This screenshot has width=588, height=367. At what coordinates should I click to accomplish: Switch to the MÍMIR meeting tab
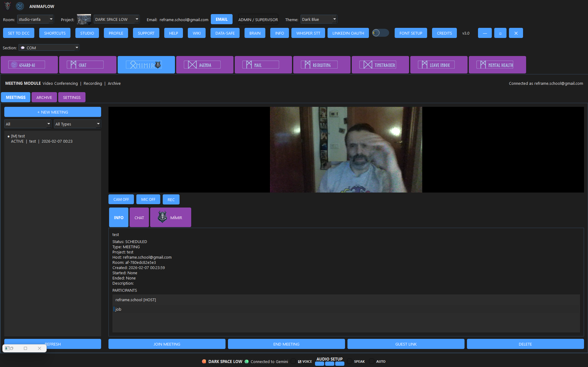tap(171, 218)
